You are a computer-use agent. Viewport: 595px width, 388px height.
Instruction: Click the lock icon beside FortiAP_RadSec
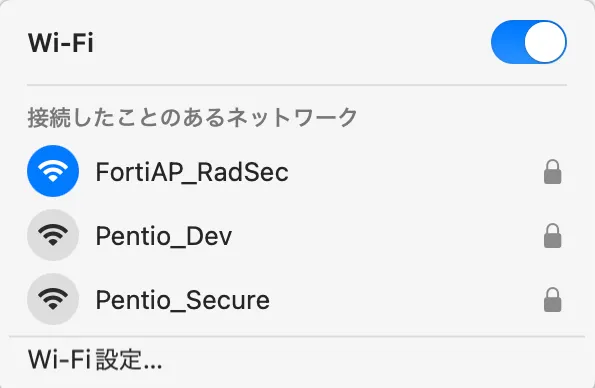point(552,172)
